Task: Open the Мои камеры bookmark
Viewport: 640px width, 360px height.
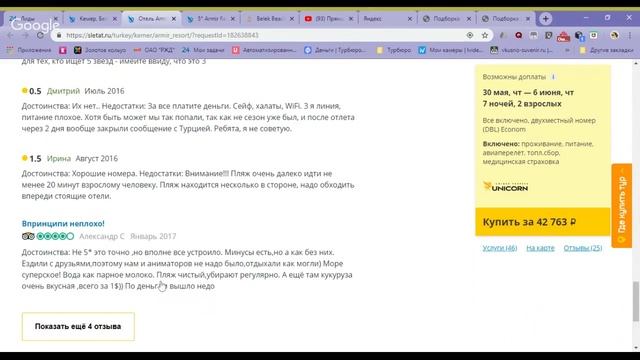Action: click(451, 50)
